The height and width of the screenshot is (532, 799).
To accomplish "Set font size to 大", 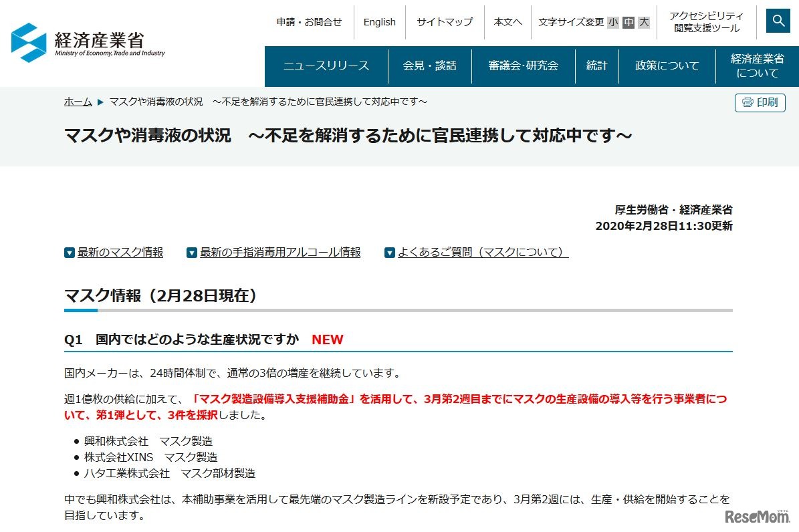I will (642, 22).
